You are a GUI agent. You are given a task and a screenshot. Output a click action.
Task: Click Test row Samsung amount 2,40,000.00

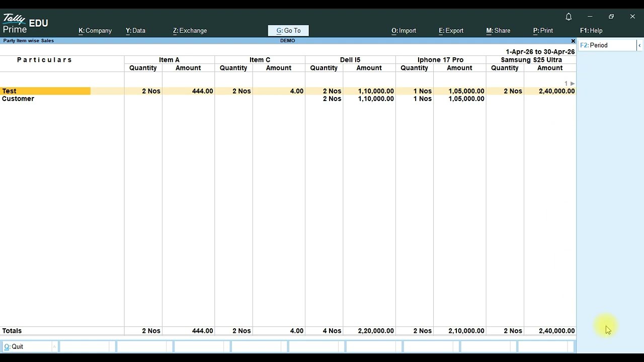point(556,91)
